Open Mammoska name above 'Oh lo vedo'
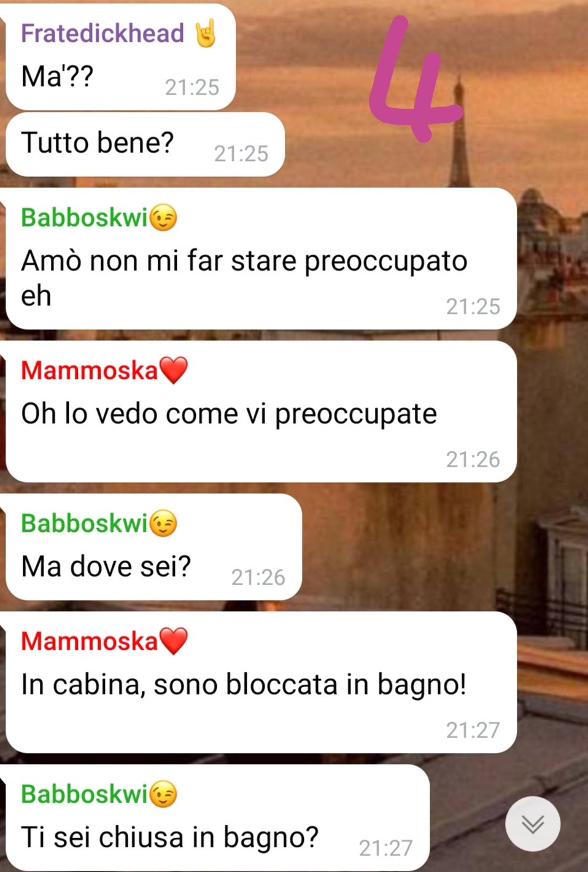The image size is (588, 872). point(90,371)
